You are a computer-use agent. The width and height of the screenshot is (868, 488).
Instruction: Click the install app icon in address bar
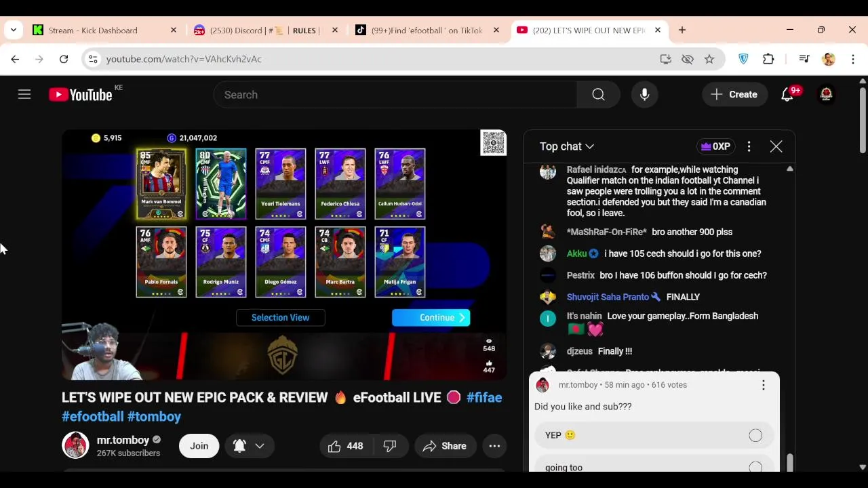click(666, 59)
